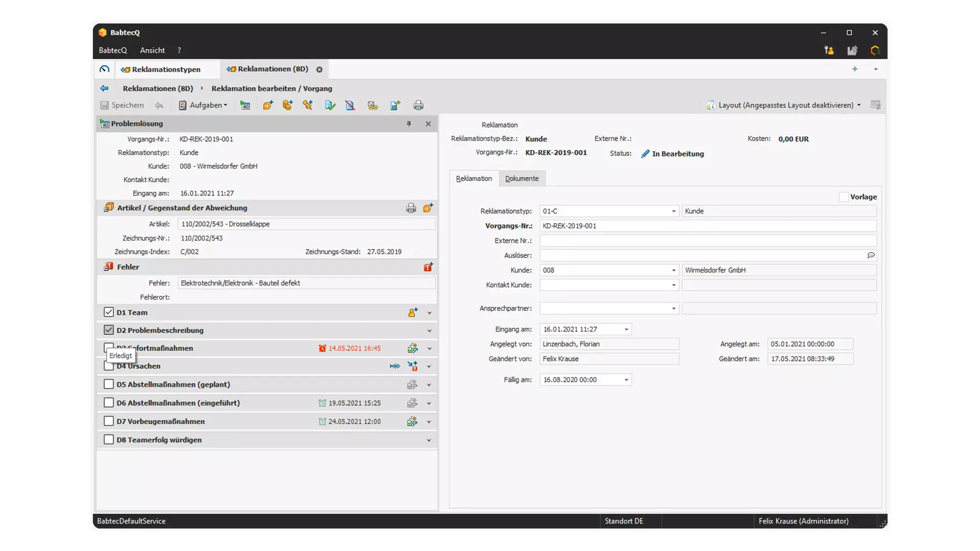Click the layout panel icon at toolbar right

point(876,105)
